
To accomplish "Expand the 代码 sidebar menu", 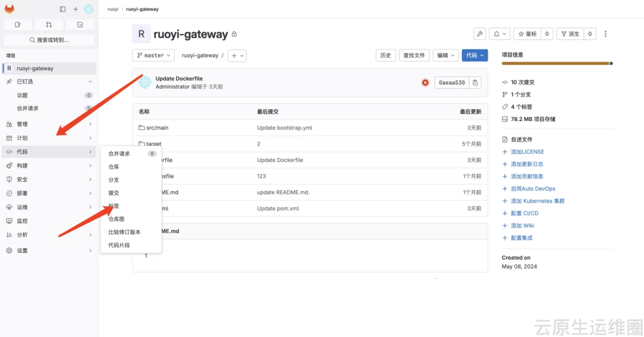I will pos(49,152).
